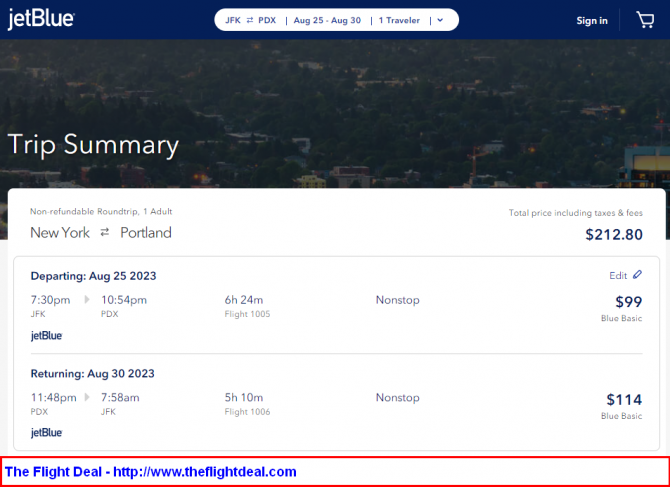Click PDX in the search pill
The height and width of the screenshot is (487, 670).
pyautogui.click(x=267, y=20)
